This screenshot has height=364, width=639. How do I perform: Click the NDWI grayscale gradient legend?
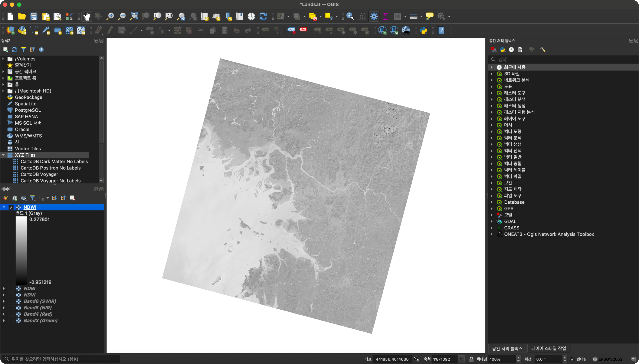(21, 250)
